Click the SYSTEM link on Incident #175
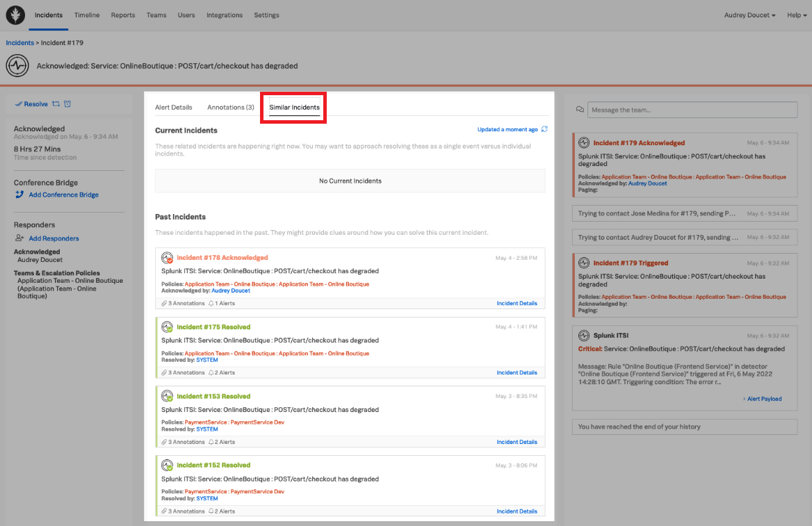 tap(207, 361)
